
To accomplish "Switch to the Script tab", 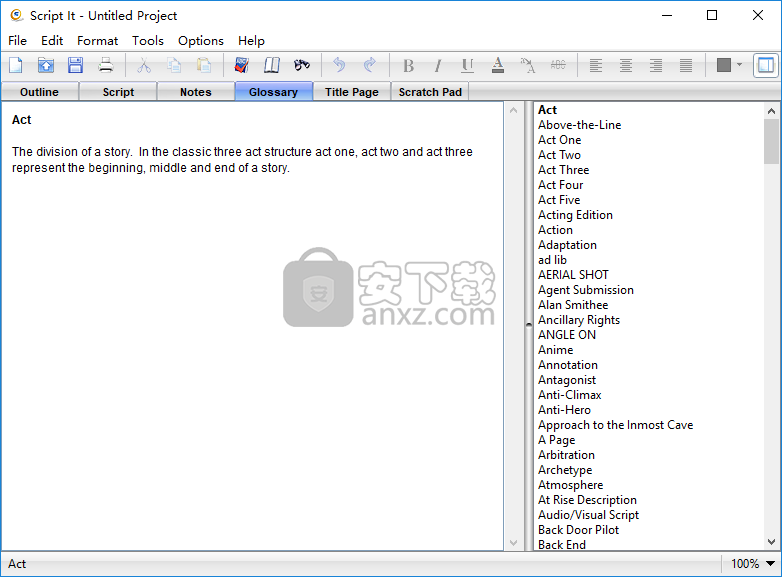I will pos(118,92).
